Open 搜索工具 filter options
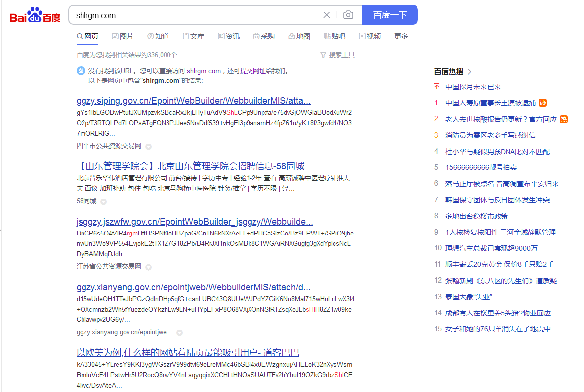This screenshot has width=584, height=392. (337, 55)
